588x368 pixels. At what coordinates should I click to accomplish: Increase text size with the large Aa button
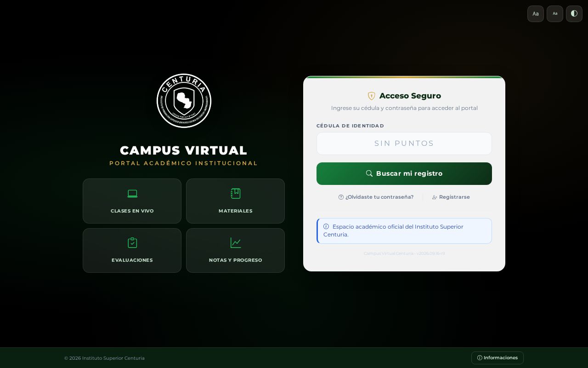pyautogui.click(x=536, y=14)
